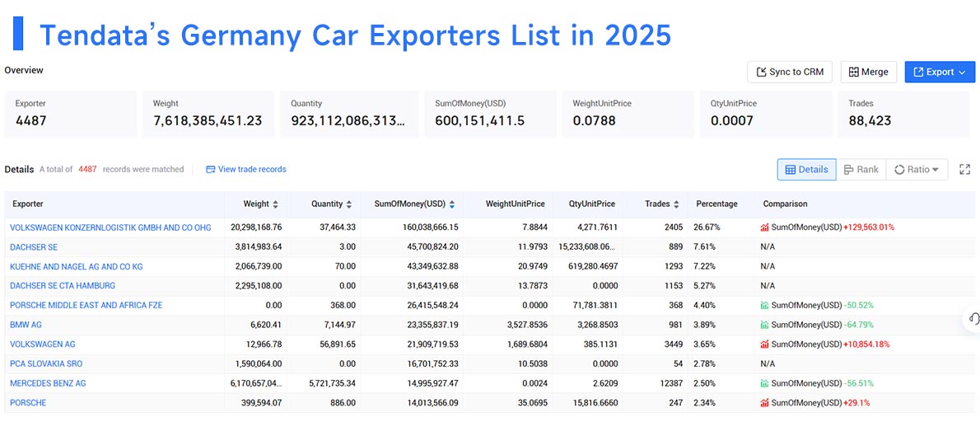Click the -56.51% comparison value
This screenshot has height=422, width=980.
coord(859,383)
